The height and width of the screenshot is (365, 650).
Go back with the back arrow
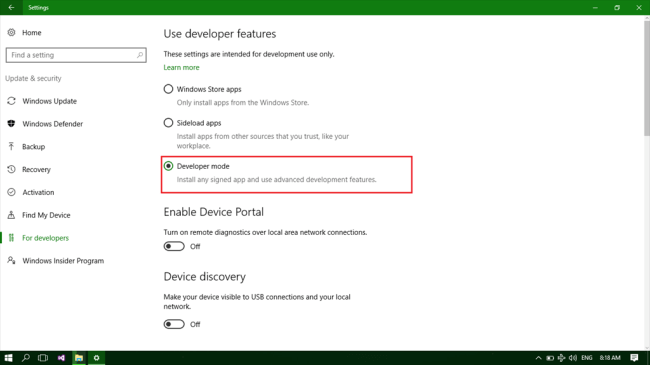tap(11, 7)
